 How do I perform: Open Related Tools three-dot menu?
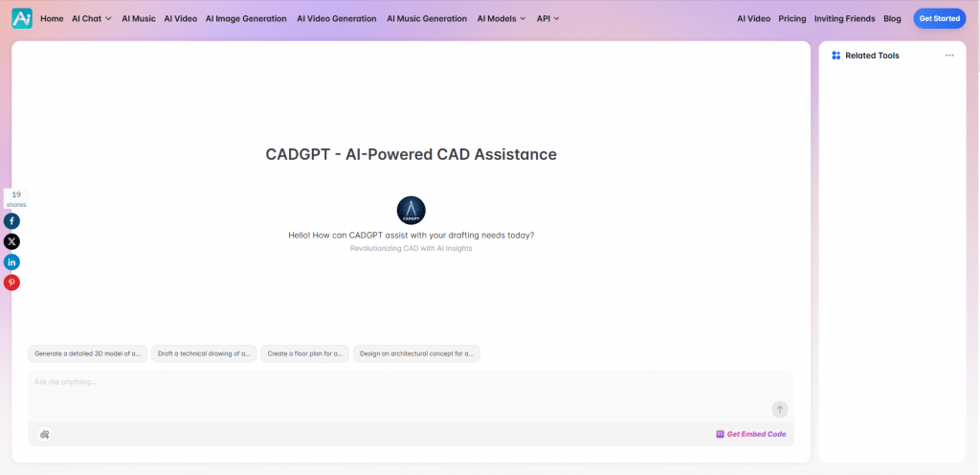click(949, 56)
